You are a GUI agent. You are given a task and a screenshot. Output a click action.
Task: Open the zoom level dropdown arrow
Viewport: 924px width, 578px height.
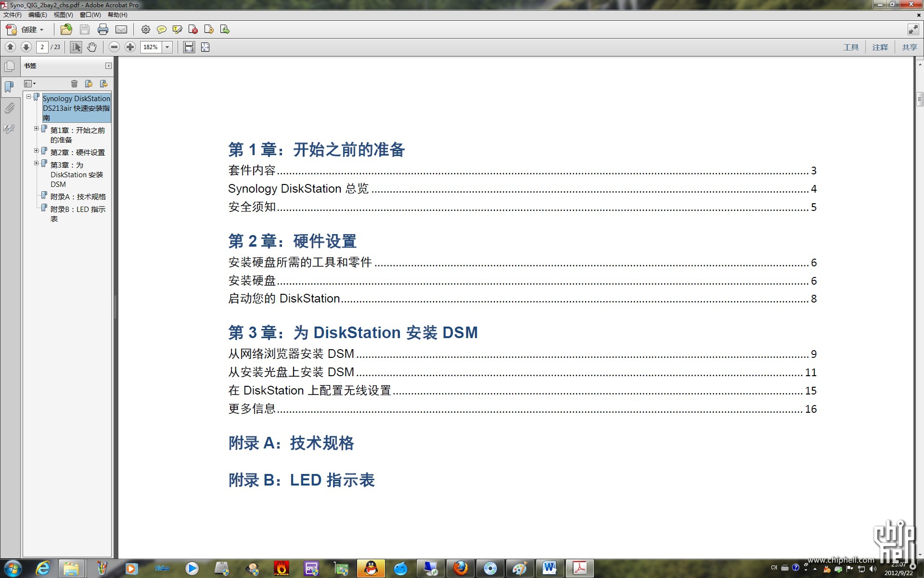[x=167, y=47]
